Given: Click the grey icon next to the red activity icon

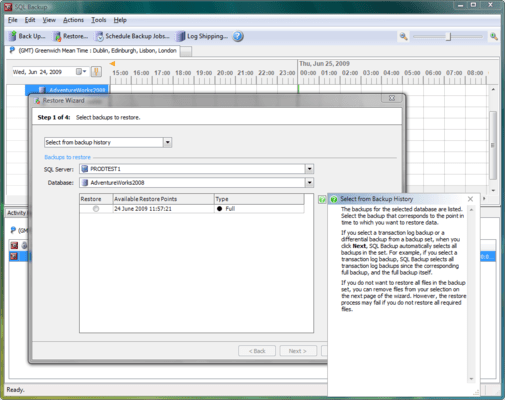Looking at the screenshot, I should coord(25,246).
